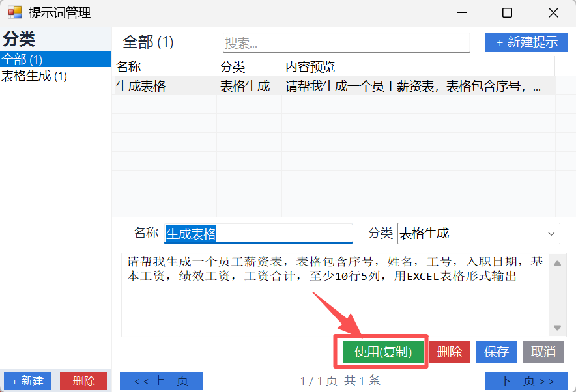Sort by 名称 column header
This screenshot has width=576, height=392.
tap(164, 66)
